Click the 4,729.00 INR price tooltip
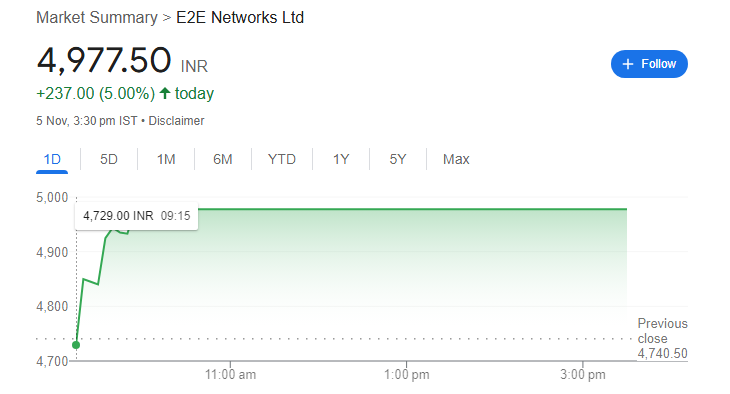Screen dimensions: 730x394 [x=136, y=216]
